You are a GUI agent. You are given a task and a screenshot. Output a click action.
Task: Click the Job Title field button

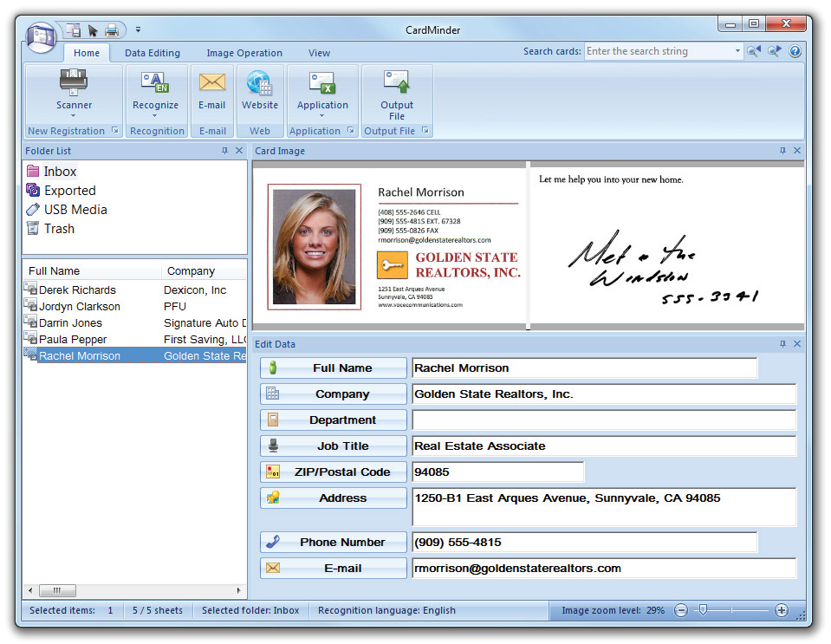[x=333, y=446]
